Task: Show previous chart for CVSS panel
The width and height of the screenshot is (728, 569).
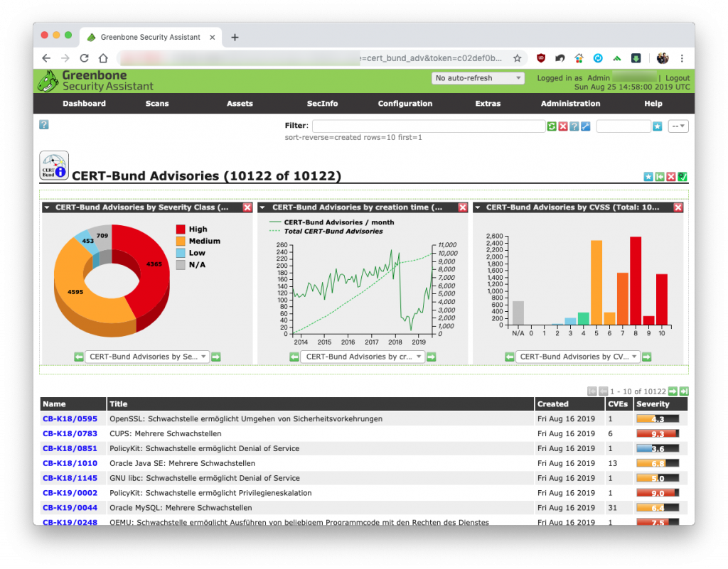Action: (510, 357)
